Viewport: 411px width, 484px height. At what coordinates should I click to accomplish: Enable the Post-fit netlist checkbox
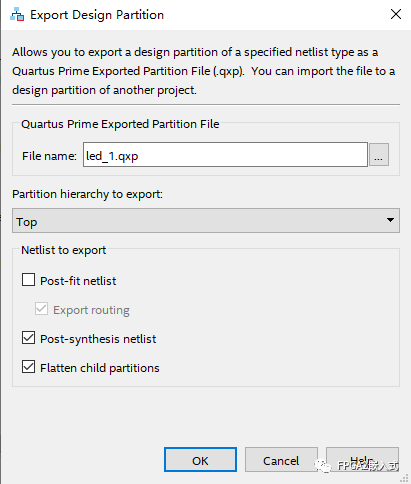pyautogui.click(x=28, y=280)
